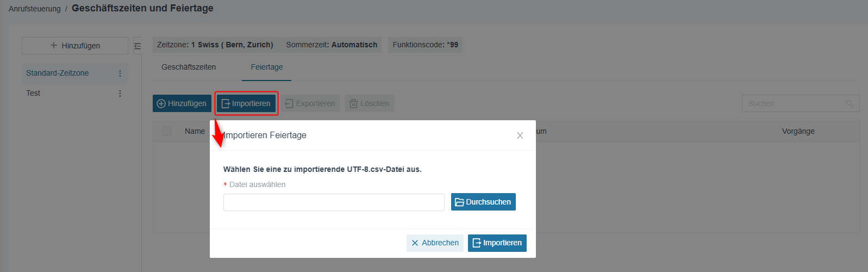This screenshot has width=868, height=272.
Task: Open the three-dot menu for Standard-Zeitzone
Action: coord(120,73)
